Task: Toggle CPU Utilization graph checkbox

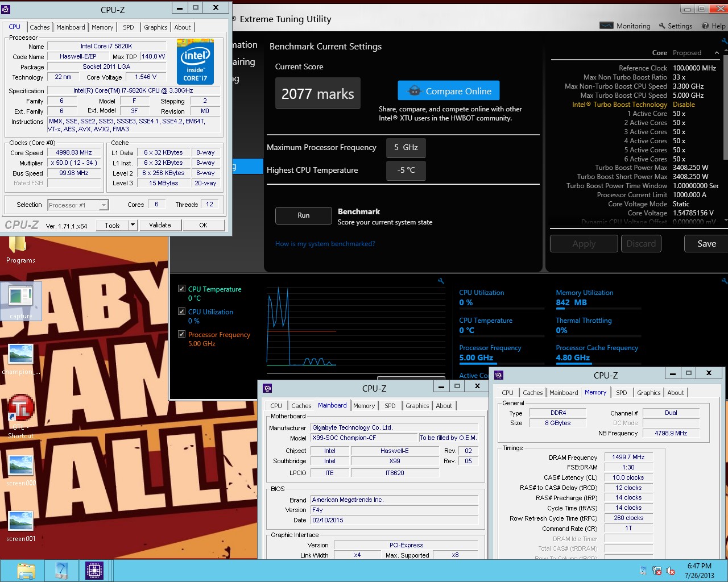Action: pyautogui.click(x=181, y=311)
